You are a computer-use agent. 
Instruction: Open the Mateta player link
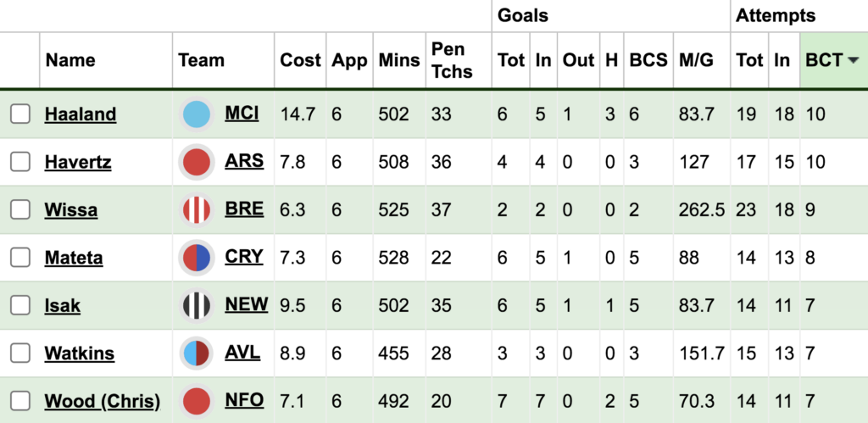coord(74,258)
